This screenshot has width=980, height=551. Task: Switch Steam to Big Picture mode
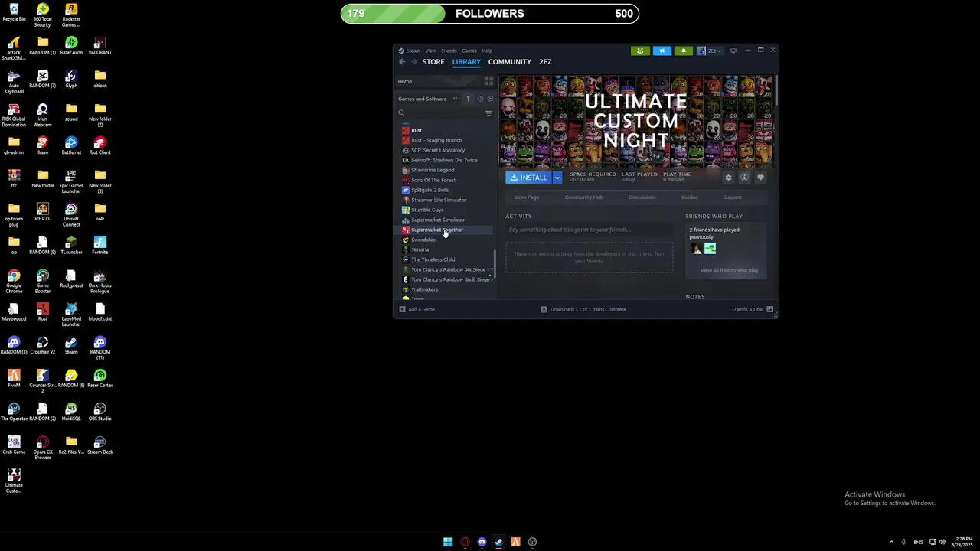(733, 51)
